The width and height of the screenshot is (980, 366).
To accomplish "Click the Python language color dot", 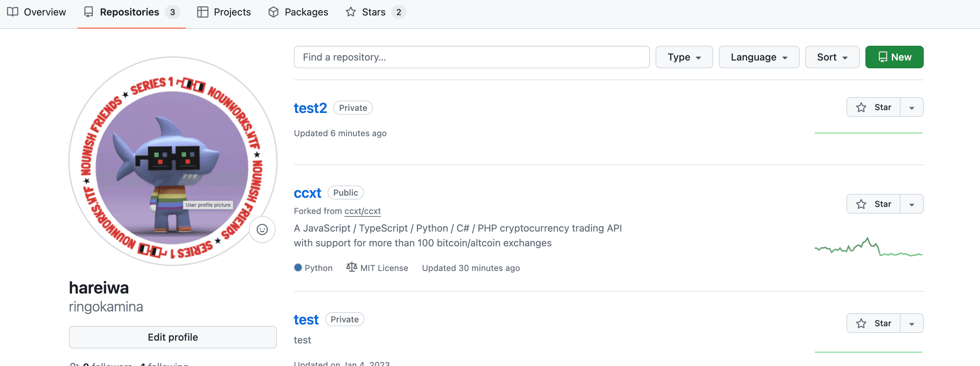I will pyautogui.click(x=298, y=268).
